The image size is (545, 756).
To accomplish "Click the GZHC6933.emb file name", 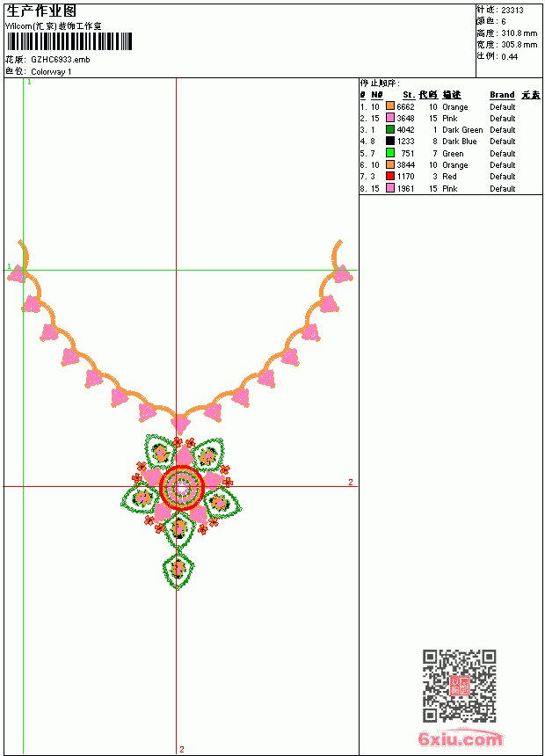I will pos(61,59).
